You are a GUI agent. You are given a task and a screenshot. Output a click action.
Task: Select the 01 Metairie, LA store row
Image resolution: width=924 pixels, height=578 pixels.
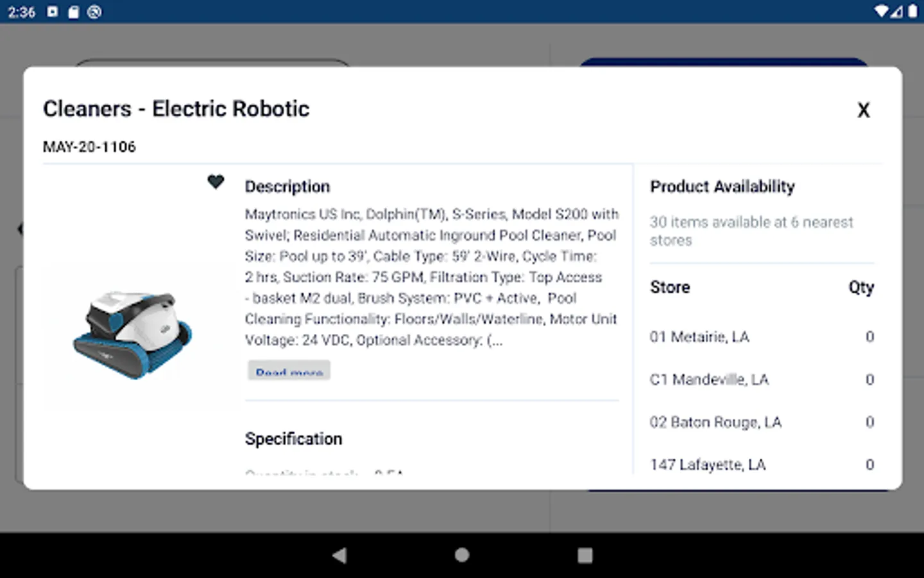tap(762, 337)
